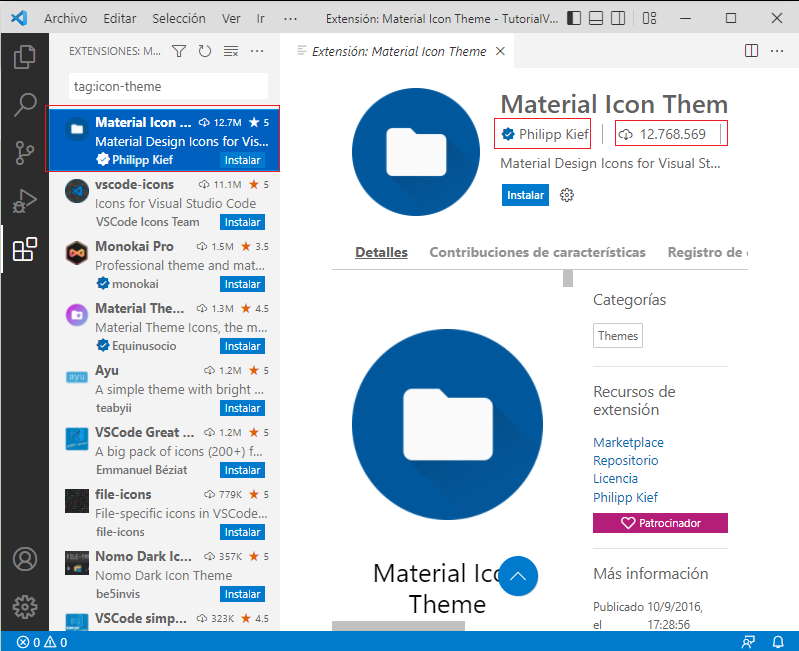The height and width of the screenshot is (651, 799).
Task: Install the Ayu extension
Action: pos(243,408)
